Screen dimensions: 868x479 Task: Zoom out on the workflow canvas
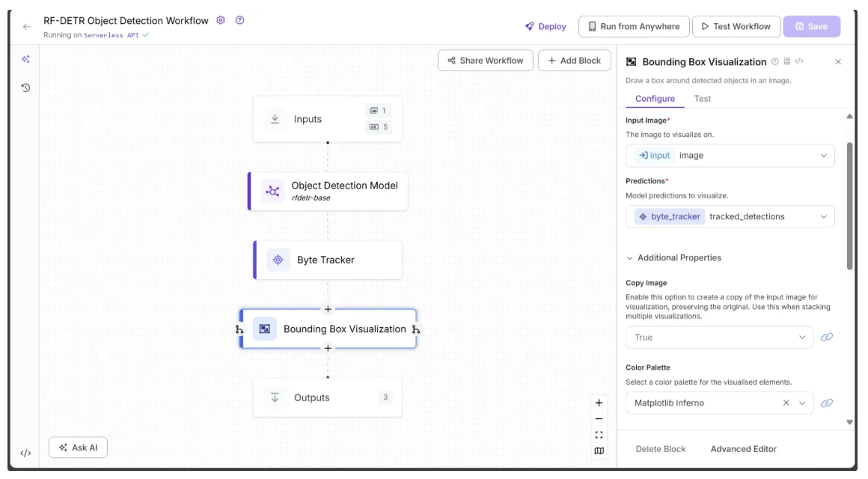click(x=599, y=419)
